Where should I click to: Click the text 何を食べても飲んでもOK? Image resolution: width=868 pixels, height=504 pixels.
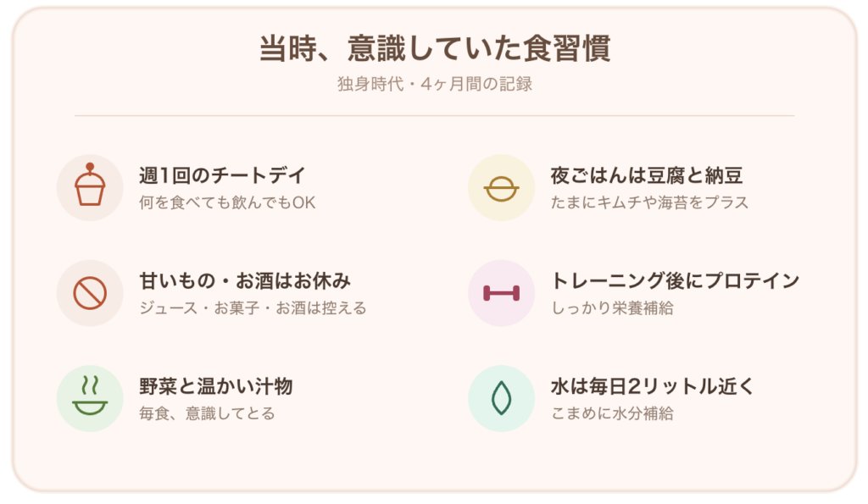coord(227,202)
